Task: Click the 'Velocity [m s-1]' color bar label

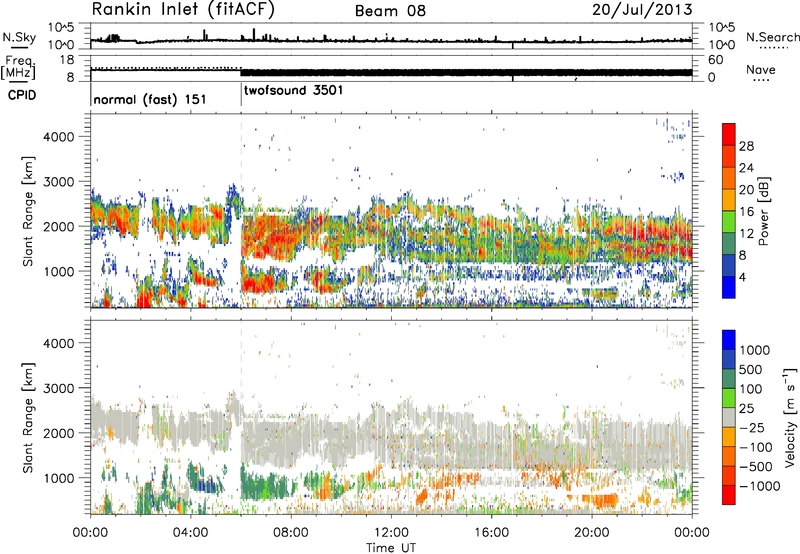Action: coord(790,417)
